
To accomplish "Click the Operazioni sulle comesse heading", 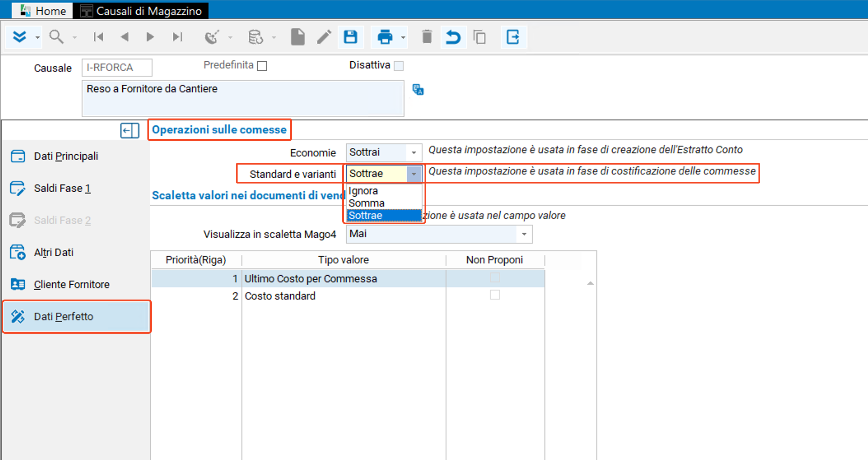I will [x=219, y=130].
